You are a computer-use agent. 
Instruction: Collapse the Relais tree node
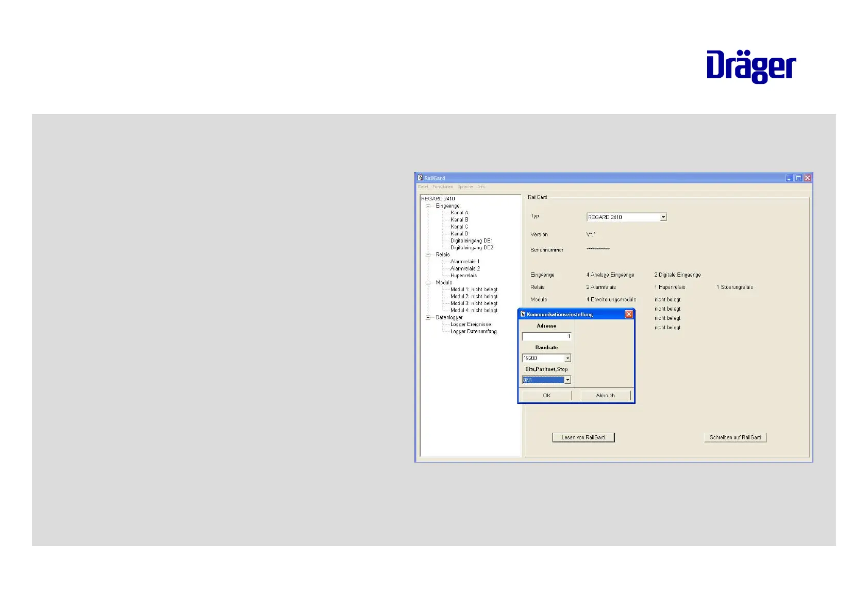click(x=428, y=255)
